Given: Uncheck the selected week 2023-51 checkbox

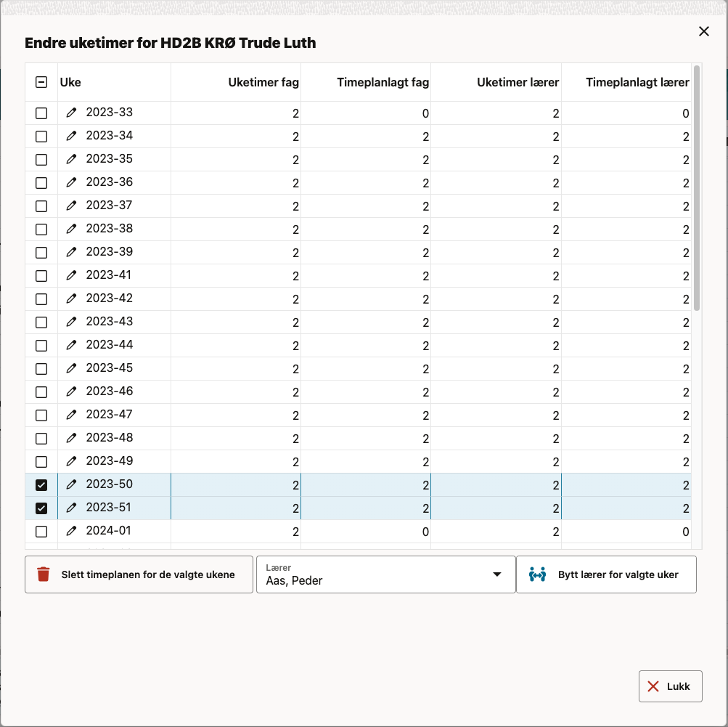Looking at the screenshot, I should (41, 508).
